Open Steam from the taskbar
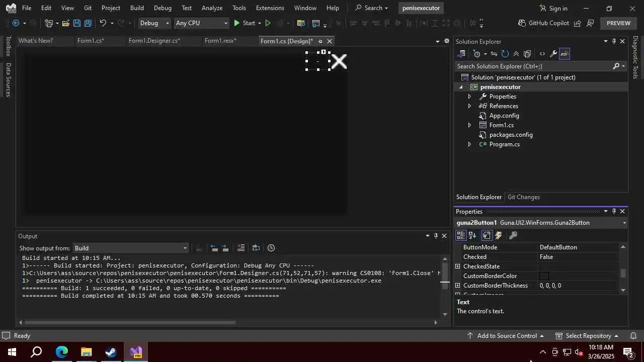This screenshot has width=644, height=362. pyautogui.click(x=111, y=352)
